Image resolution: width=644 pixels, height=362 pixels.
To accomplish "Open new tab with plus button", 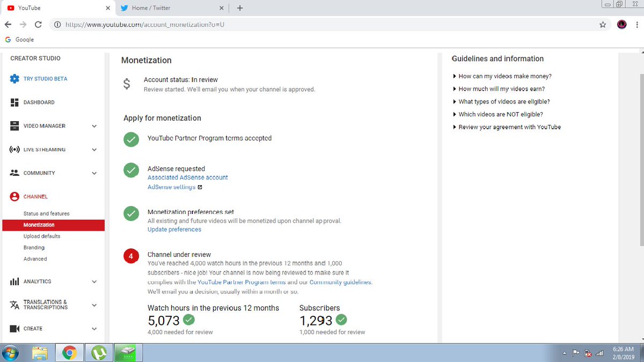I will tap(239, 8).
